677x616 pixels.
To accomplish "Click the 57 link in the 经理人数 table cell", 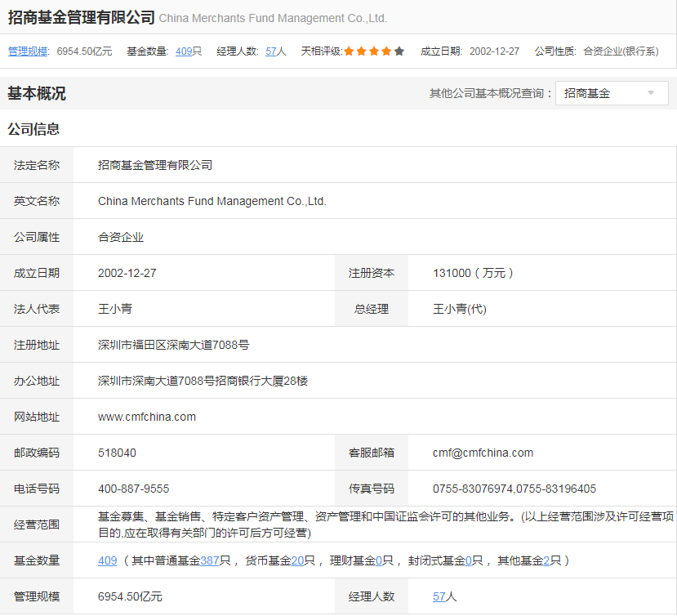I will (x=439, y=596).
